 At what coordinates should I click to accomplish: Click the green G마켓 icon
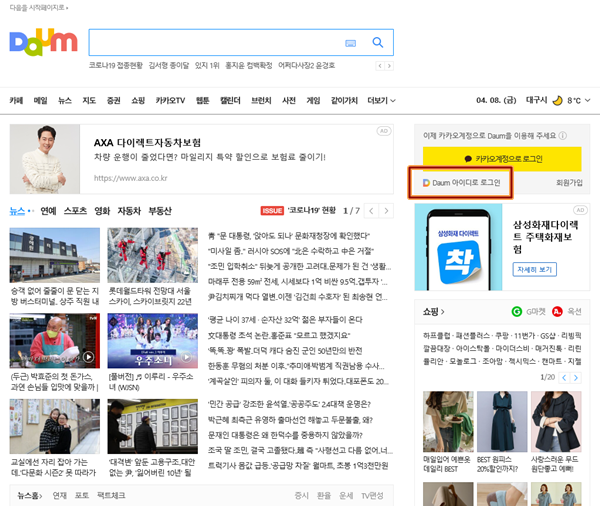point(517,312)
